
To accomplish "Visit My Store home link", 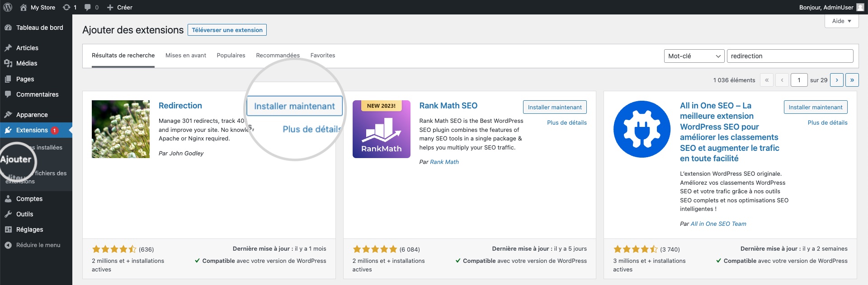I will pyautogui.click(x=38, y=7).
